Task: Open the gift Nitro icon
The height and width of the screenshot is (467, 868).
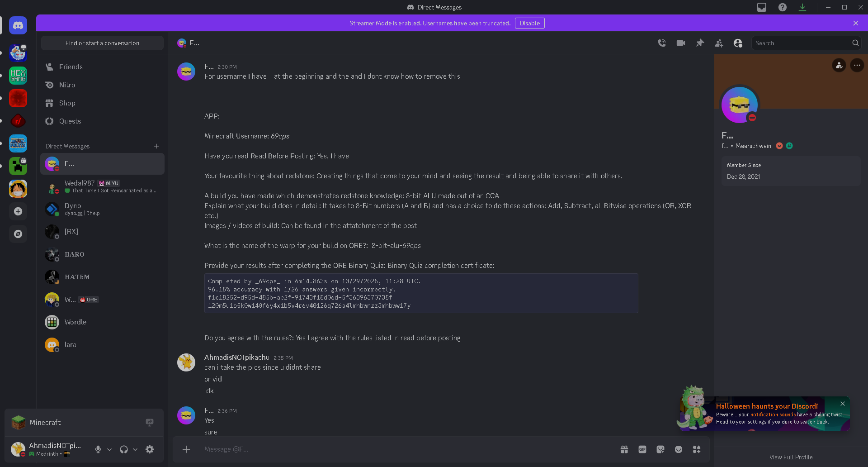Action: tap(624, 449)
